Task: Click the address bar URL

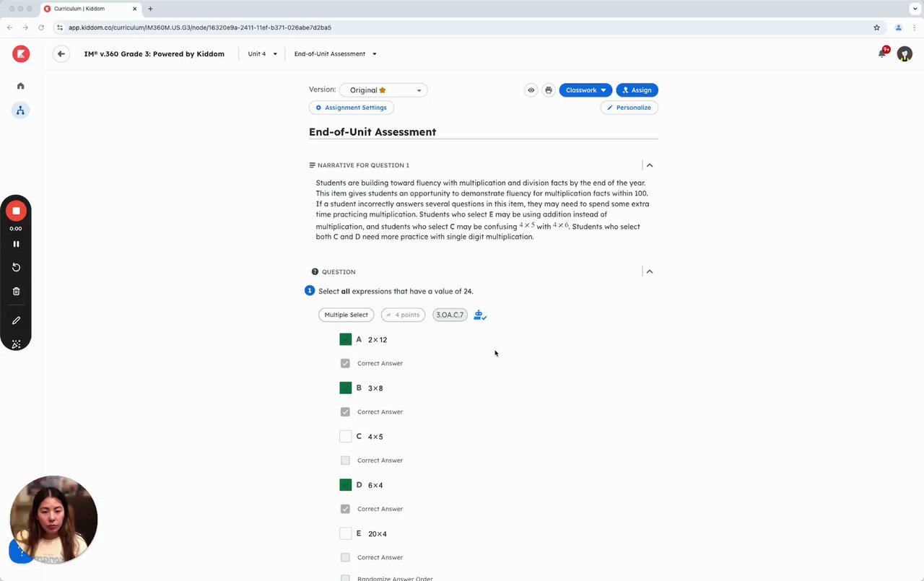Action: click(x=200, y=27)
